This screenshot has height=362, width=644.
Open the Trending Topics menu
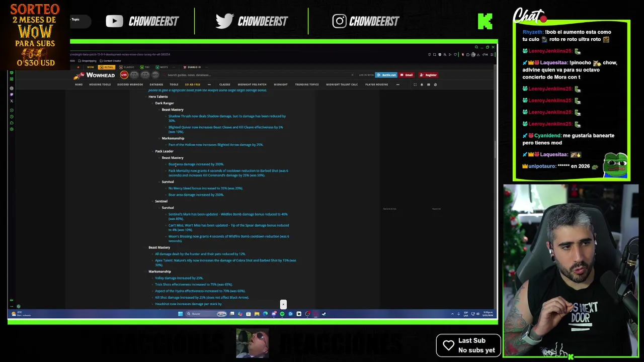(x=307, y=84)
